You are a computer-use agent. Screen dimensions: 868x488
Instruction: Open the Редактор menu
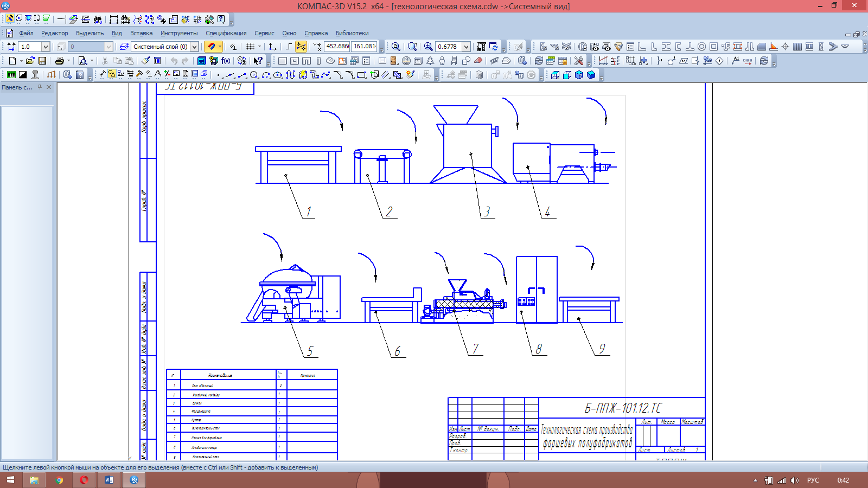click(x=55, y=33)
